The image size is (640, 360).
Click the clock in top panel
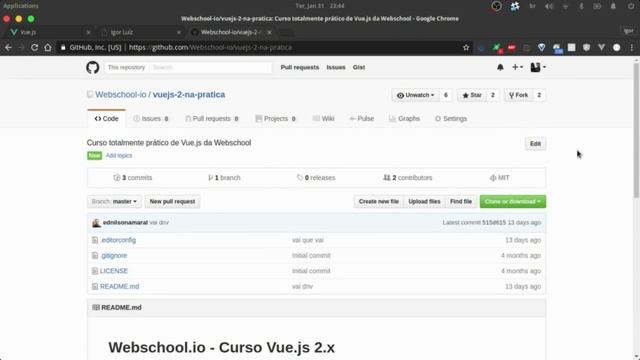click(x=320, y=6)
